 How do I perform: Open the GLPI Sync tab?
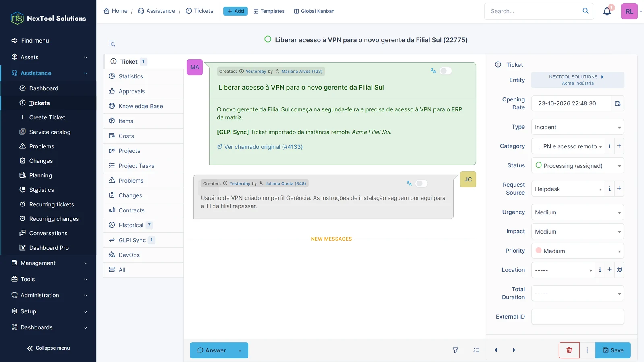click(x=143, y=240)
